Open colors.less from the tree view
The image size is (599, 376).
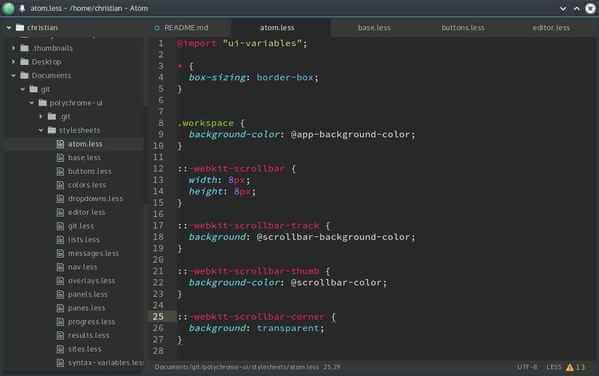[87, 185]
